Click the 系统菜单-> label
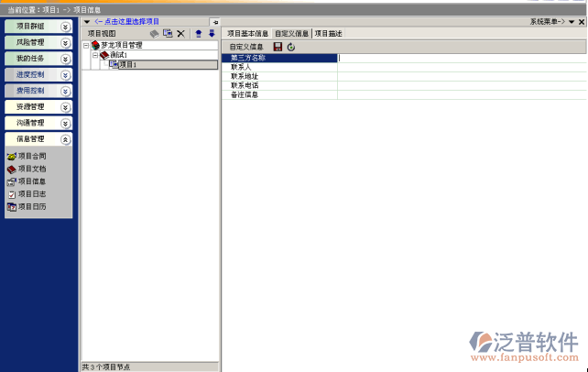Viewport: 588px width, 372px height. pos(547,22)
